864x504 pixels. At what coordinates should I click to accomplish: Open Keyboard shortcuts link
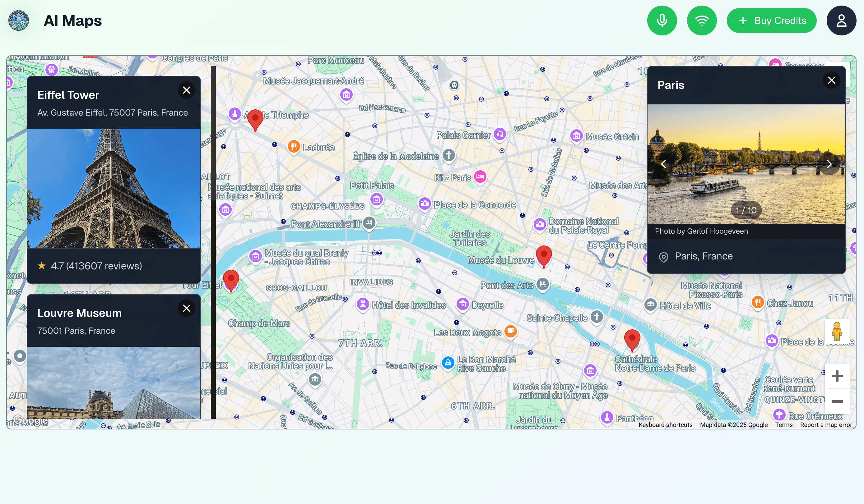point(665,424)
